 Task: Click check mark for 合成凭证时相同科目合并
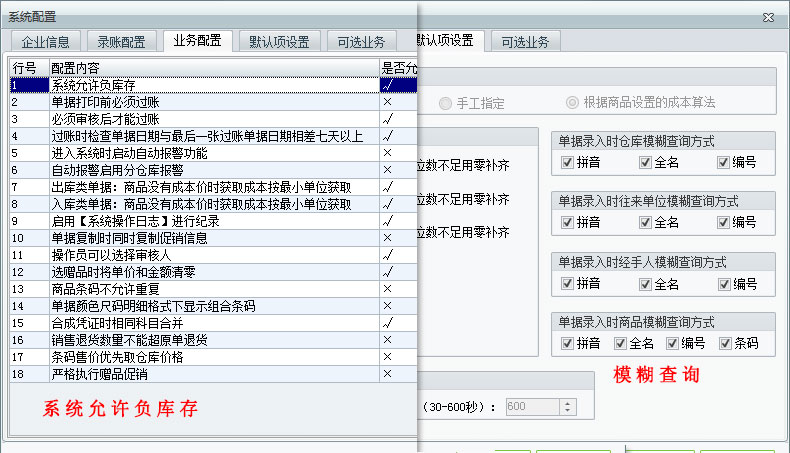click(x=387, y=323)
